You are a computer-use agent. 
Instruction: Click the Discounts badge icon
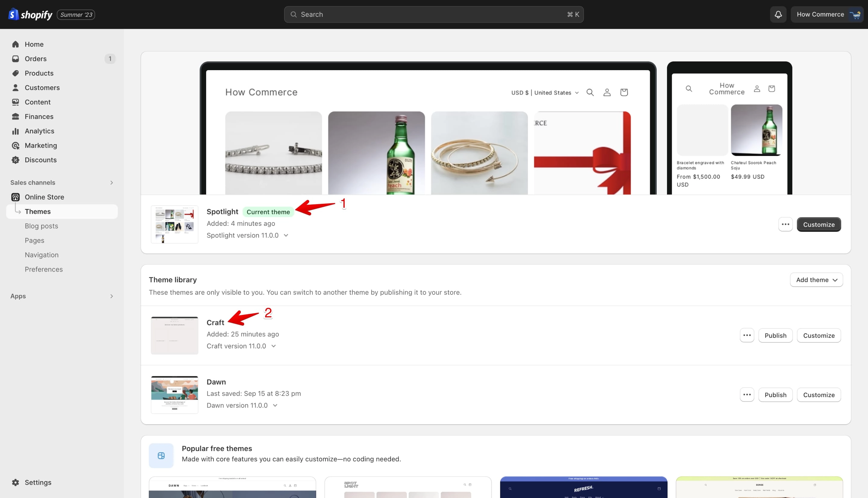click(x=15, y=160)
